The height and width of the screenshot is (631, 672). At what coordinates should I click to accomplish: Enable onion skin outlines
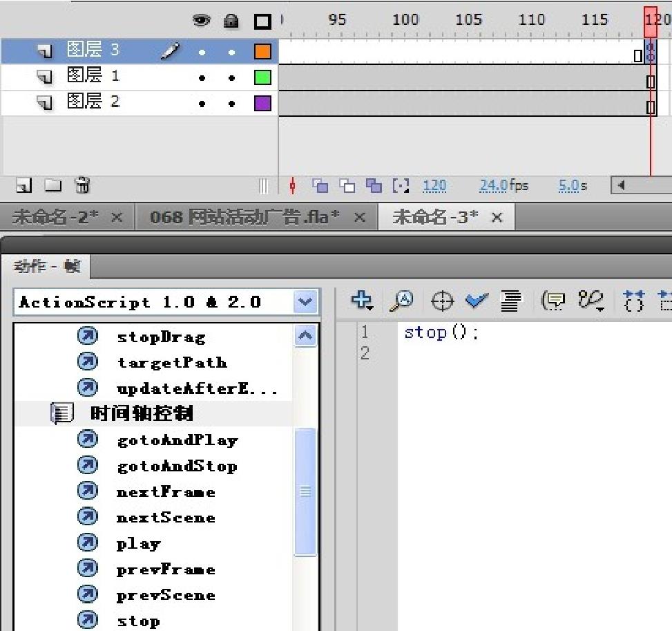pyautogui.click(x=347, y=186)
